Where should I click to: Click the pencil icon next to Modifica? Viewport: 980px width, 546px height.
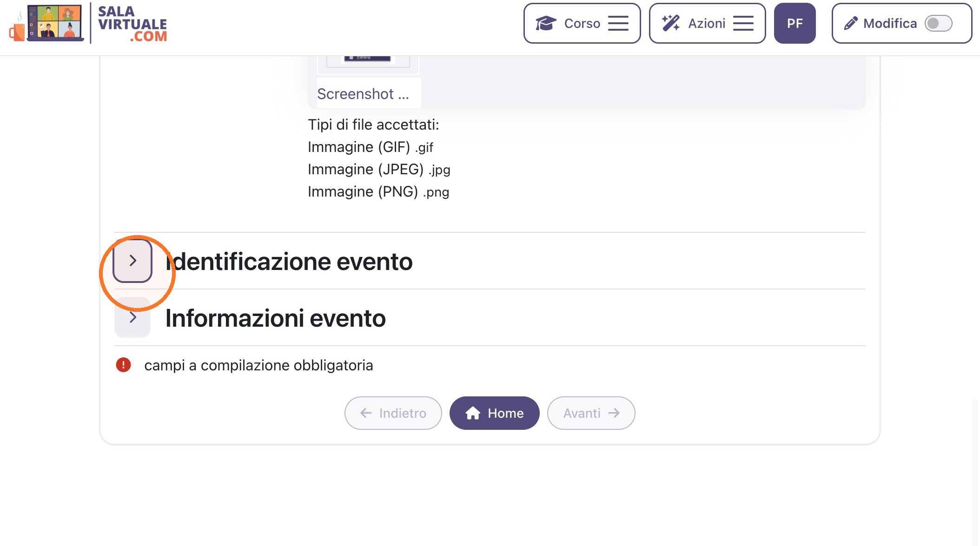(x=851, y=23)
